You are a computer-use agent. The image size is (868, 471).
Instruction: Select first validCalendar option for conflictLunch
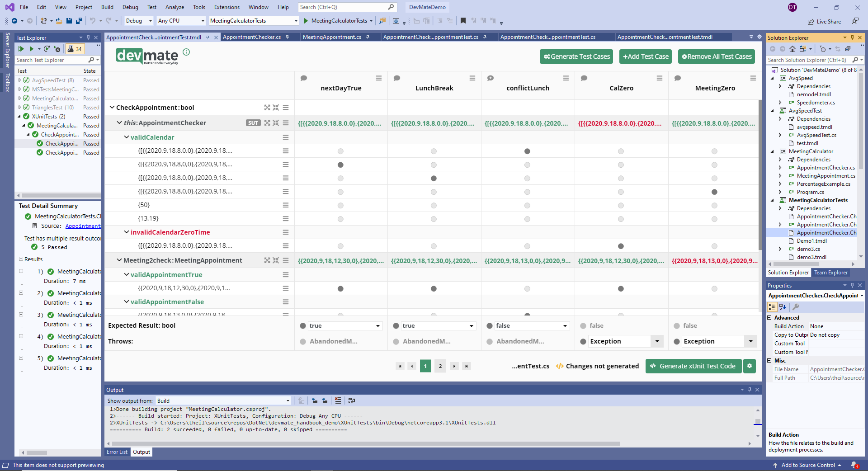527,151
